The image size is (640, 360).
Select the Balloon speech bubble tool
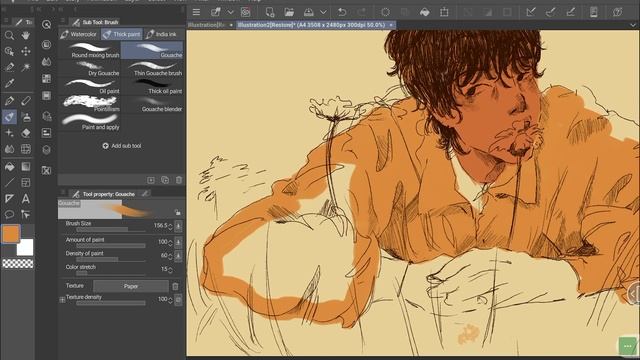(9, 214)
